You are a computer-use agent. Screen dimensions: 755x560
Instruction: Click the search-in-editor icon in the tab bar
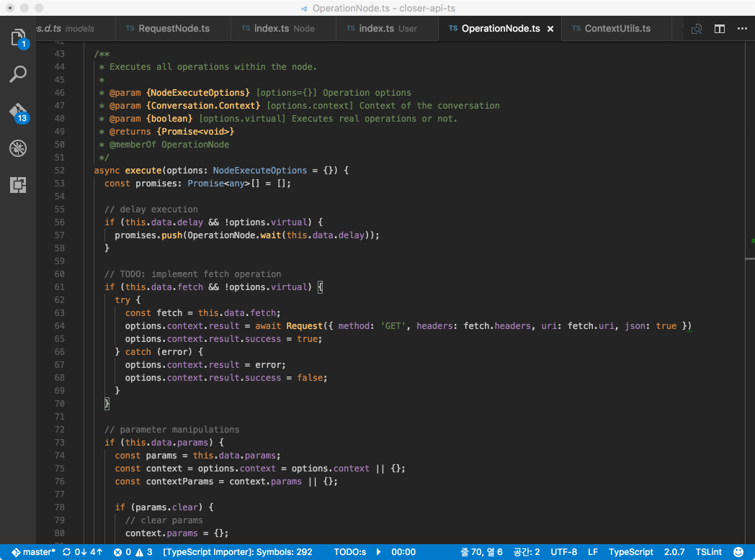(696, 28)
